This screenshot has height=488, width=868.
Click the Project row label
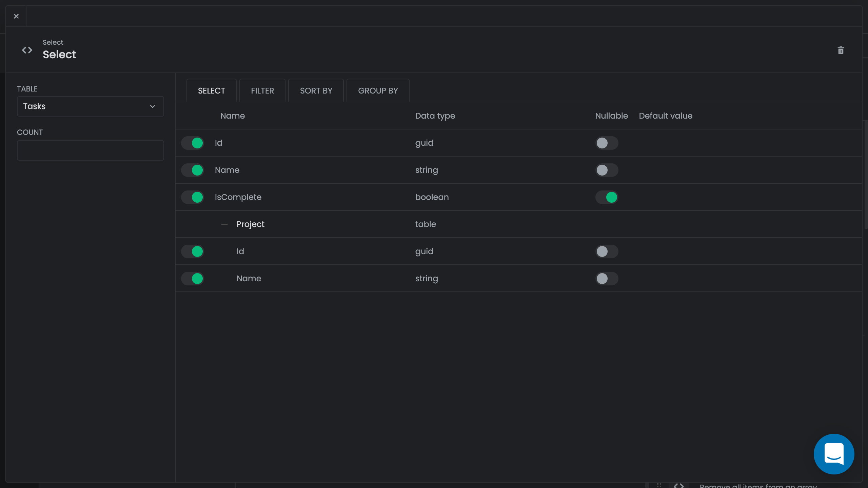(x=251, y=224)
